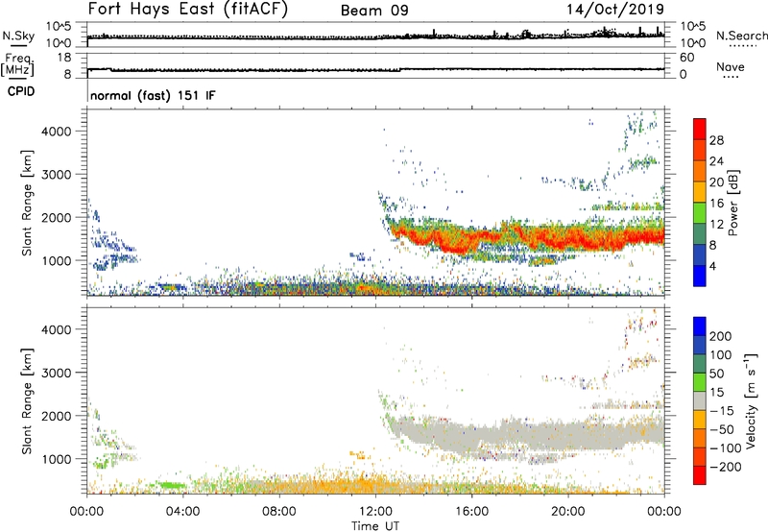The image size is (768, 532).
Task: Click the '4' tick on the power colorbar
Action: click(x=712, y=266)
